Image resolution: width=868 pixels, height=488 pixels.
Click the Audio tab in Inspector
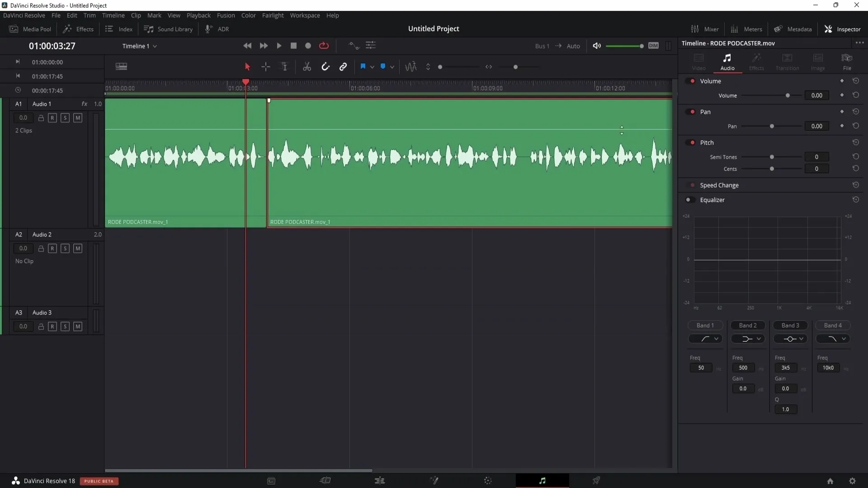coord(727,61)
